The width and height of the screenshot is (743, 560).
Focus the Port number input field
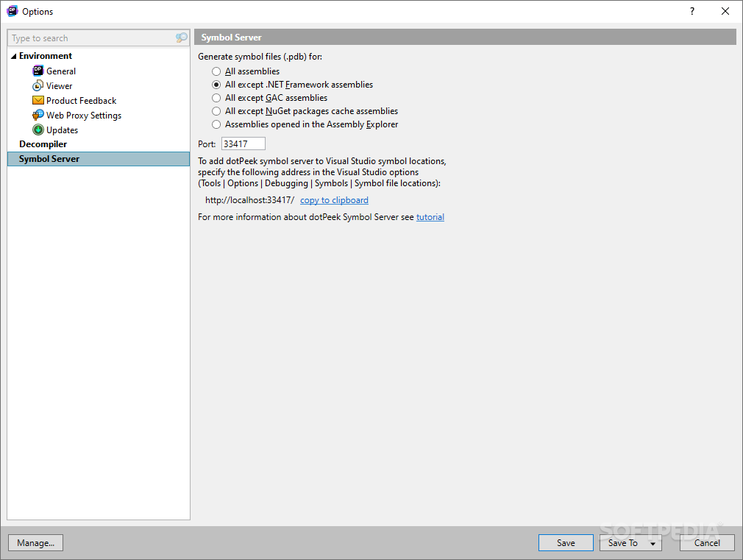243,143
